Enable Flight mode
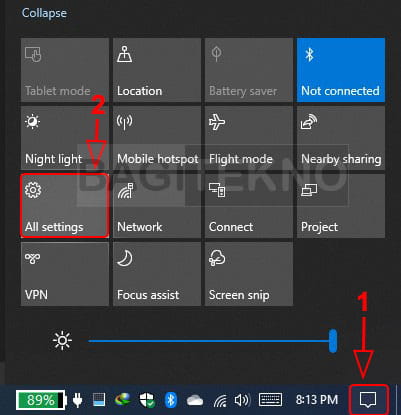The image size is (401, 415). 249,138
